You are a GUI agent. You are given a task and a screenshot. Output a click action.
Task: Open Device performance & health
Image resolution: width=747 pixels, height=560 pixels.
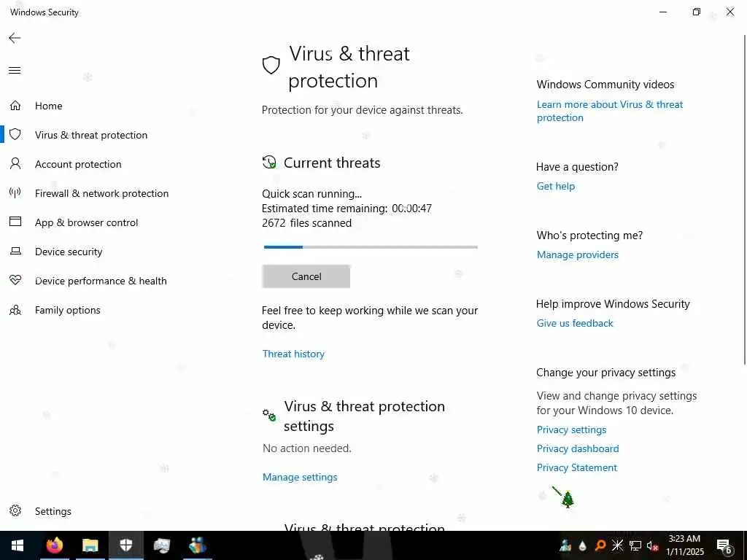(x=101, y=281)
